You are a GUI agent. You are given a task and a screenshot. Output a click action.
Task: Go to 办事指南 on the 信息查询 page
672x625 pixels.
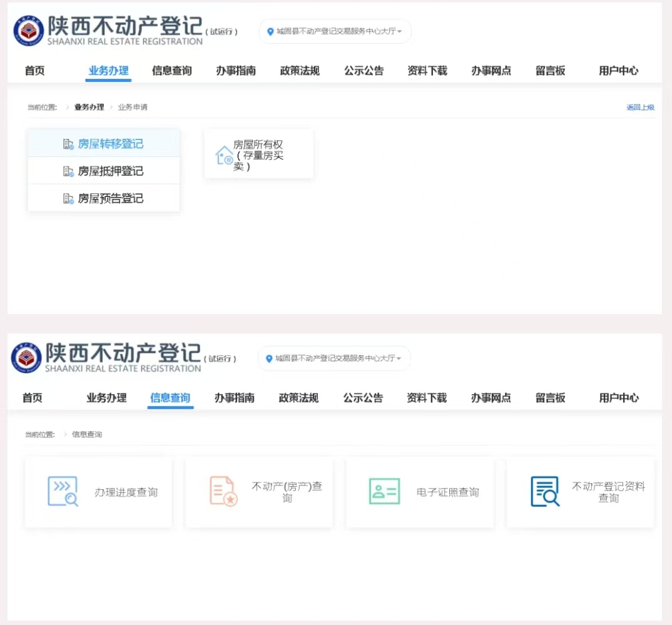[x=235, y=398]
